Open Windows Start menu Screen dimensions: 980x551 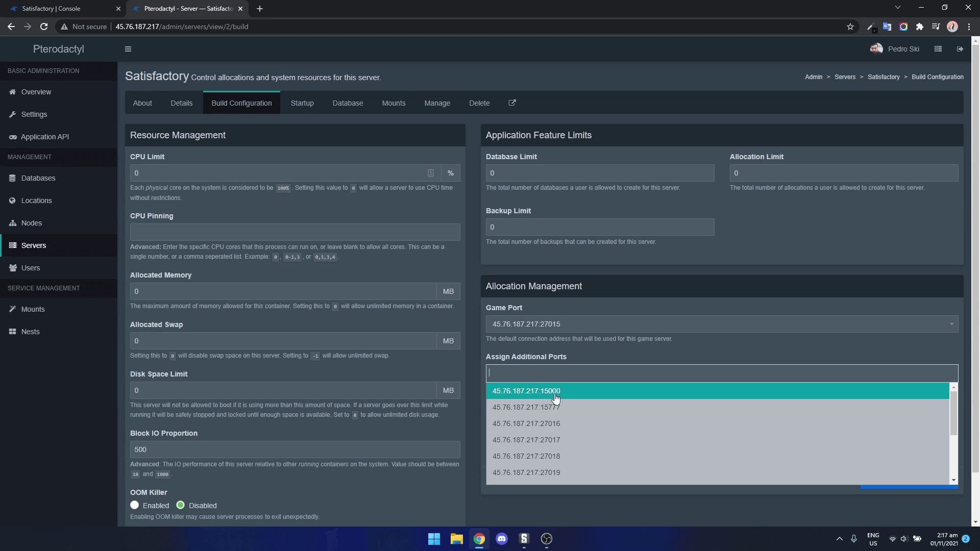434,539
